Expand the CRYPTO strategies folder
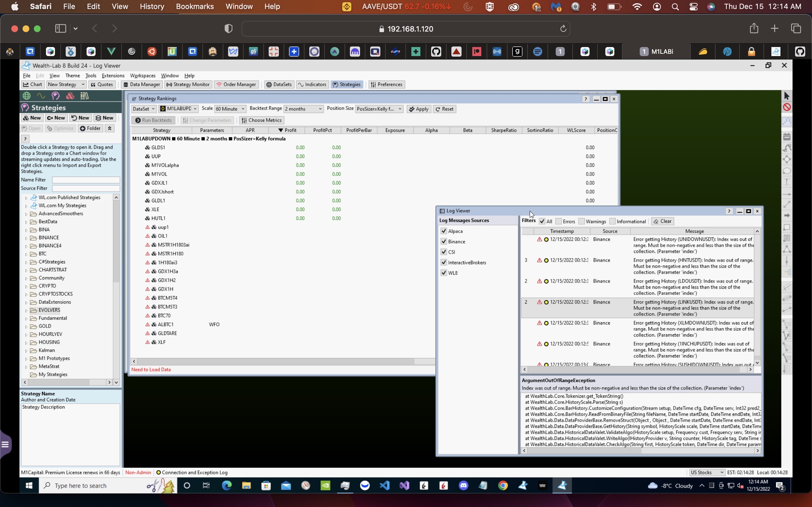The width and height of the screenshot is (812, 507). pyautogui.click(x=26, y=286)
